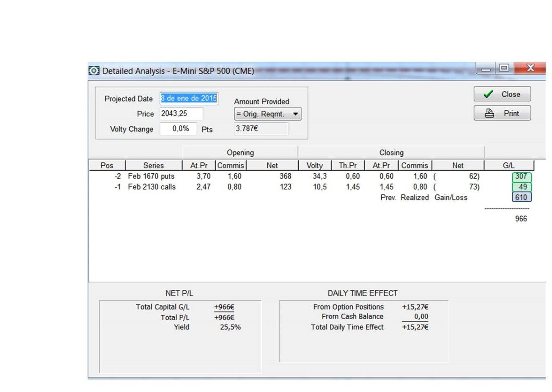Screen dimensions: 552x392
Task: Click the Opening group header
Action: pos(240,152)
